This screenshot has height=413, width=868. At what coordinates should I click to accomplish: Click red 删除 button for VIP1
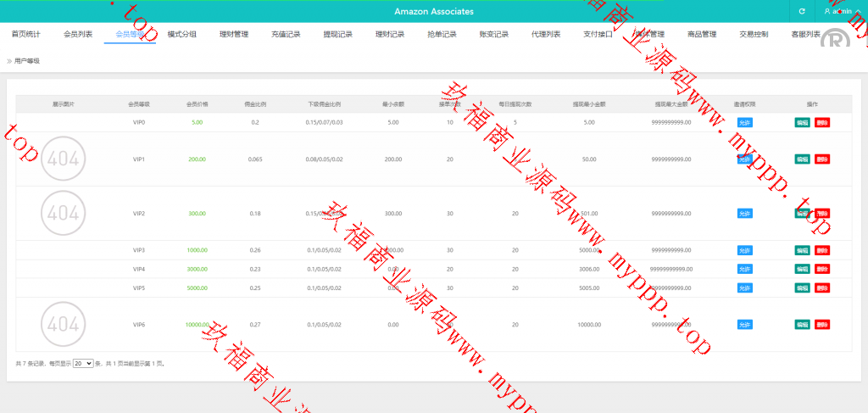pos(821,159)
